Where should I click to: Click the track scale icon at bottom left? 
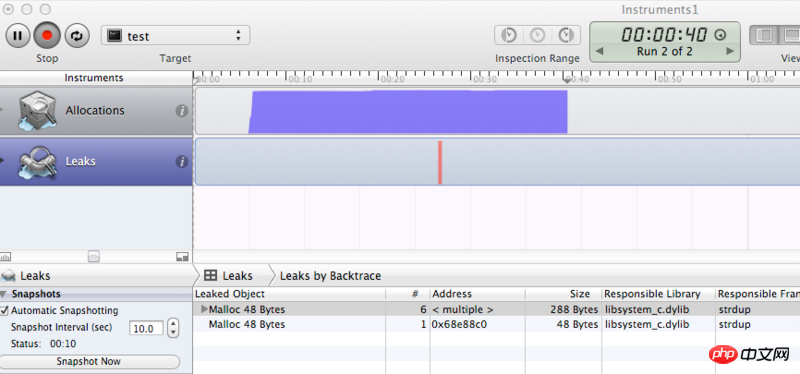(x=6, y=257)
